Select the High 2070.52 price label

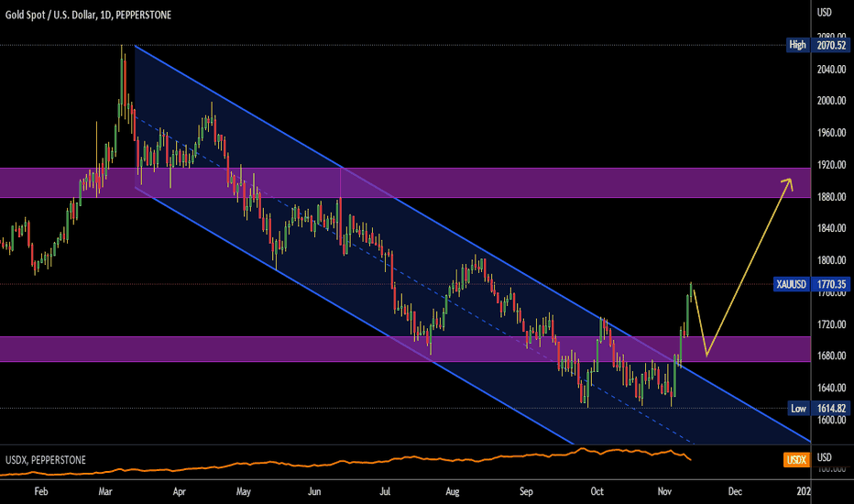pos(818,45)
